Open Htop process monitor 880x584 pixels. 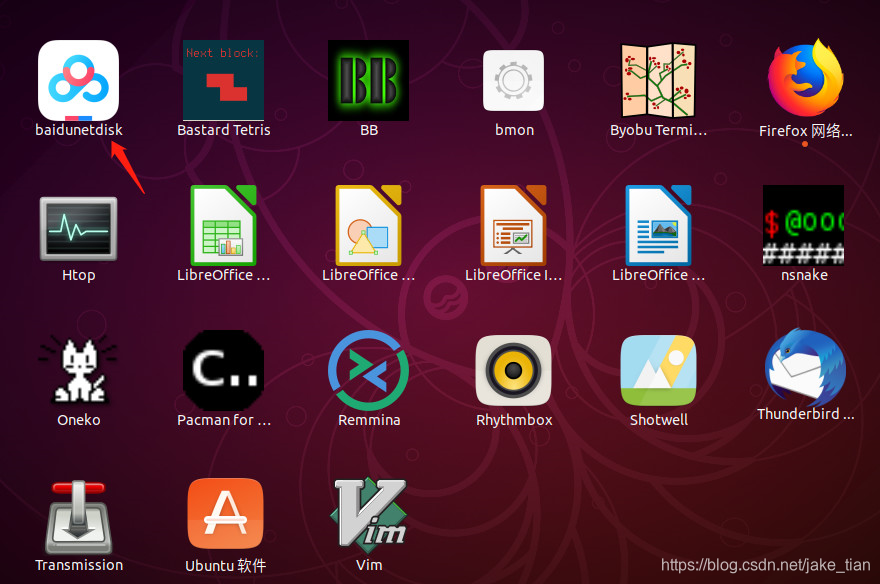79,228
